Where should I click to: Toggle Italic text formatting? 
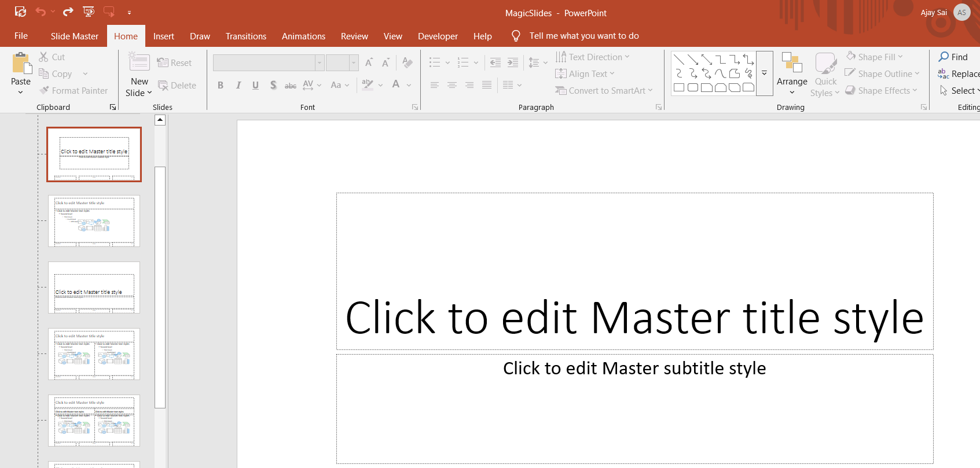pyautogui.click(x=238, y=85)
